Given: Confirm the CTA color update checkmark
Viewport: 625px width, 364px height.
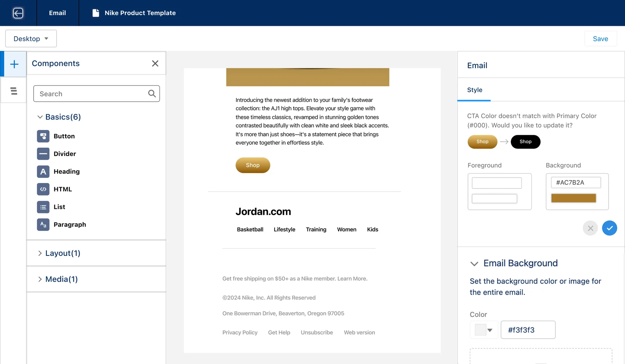Looking at the screenshot, I should [609, 228].
